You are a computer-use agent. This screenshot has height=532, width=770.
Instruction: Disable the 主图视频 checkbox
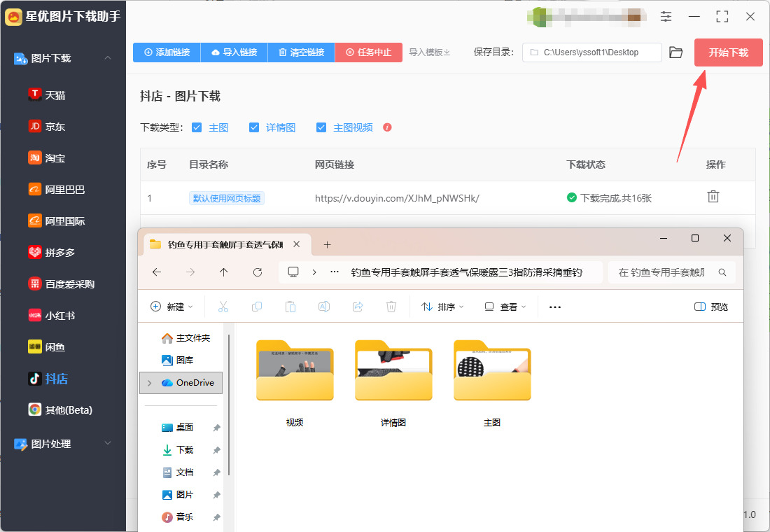321,127
